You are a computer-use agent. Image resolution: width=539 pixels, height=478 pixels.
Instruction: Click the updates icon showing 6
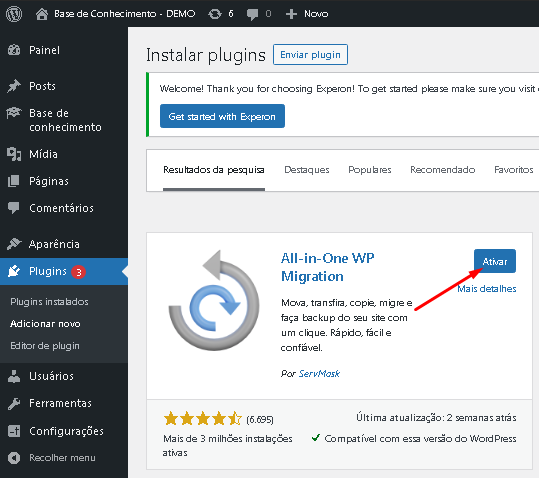coord(215,14)
